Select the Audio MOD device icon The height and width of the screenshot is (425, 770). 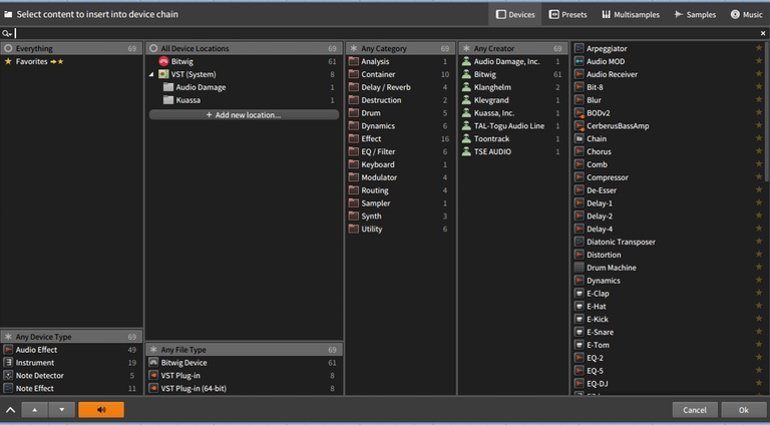click(x=579, y=61)
